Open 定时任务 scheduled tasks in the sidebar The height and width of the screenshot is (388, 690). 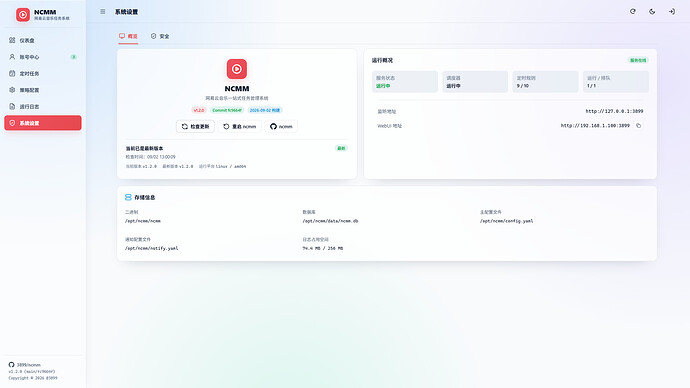tap(43, 73)
